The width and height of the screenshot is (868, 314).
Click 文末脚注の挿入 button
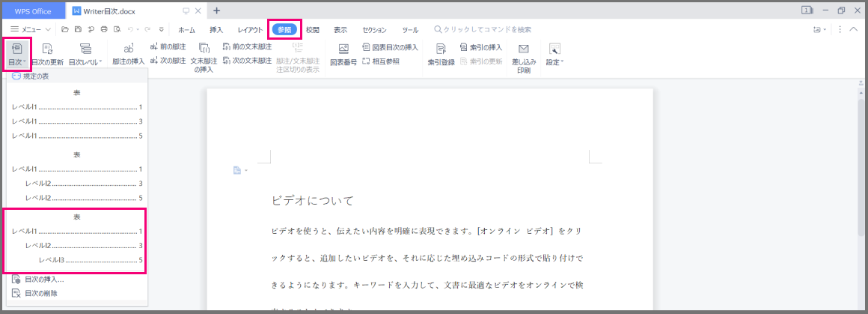coord(204,58)
